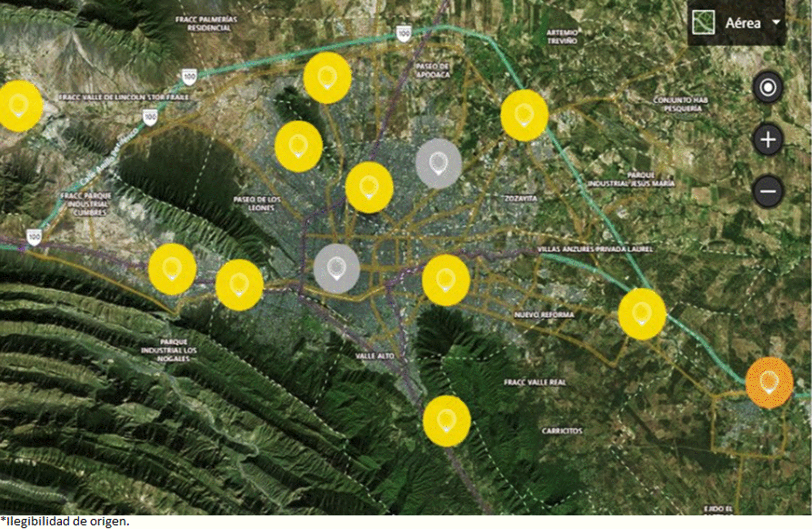The width and height of the screenshot is (812, 529).
Task: Zoom in with the plus button
Action: tap(768, 140)
